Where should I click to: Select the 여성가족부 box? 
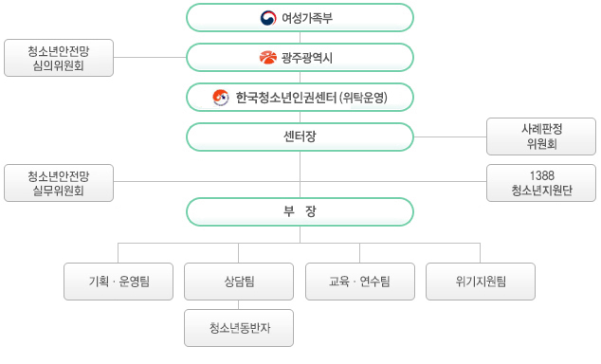(x=300, y=18)
